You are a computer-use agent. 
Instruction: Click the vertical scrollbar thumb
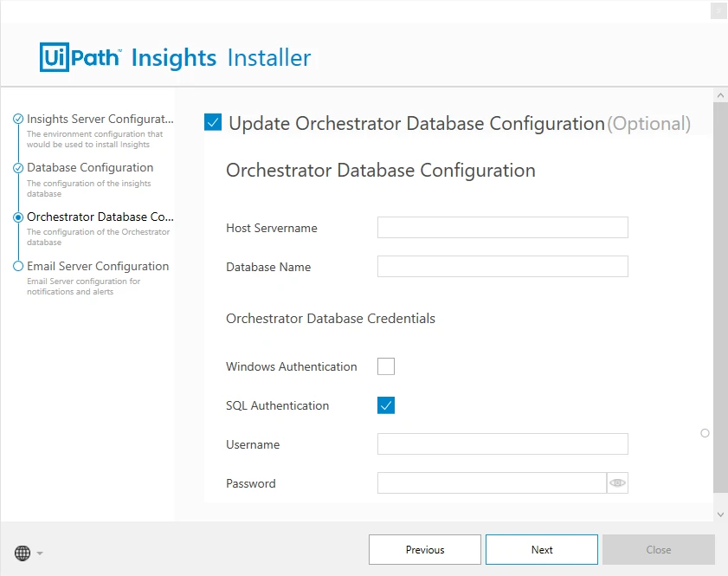720,297
